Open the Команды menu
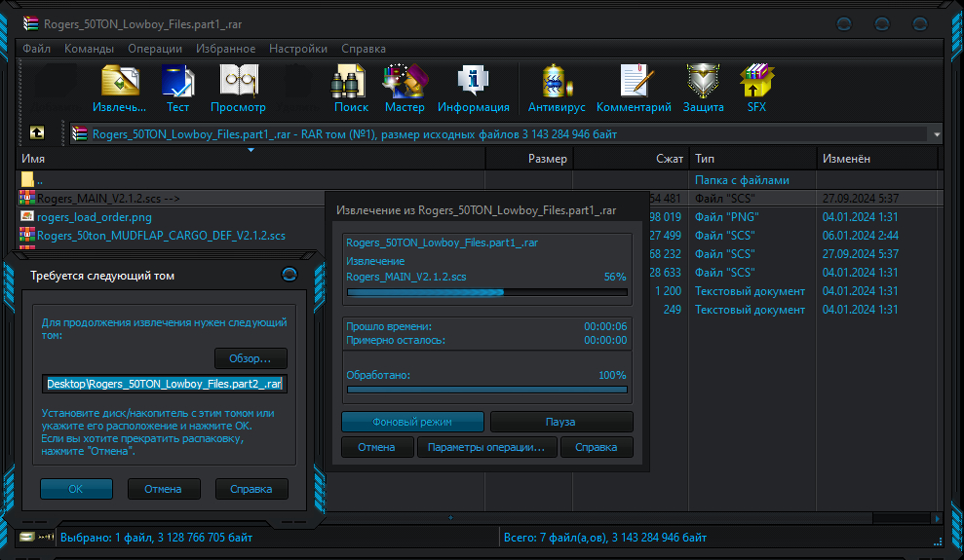 click(89, 49)
